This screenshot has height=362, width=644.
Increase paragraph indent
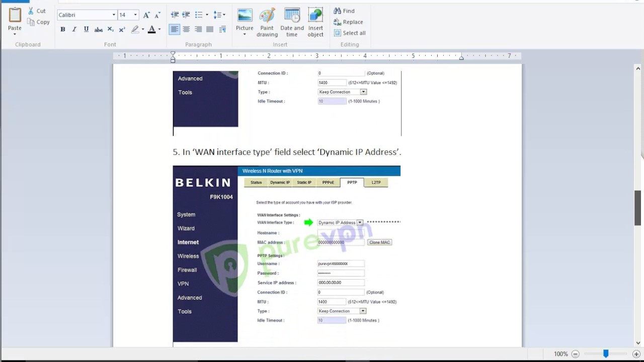click(186, 15)
